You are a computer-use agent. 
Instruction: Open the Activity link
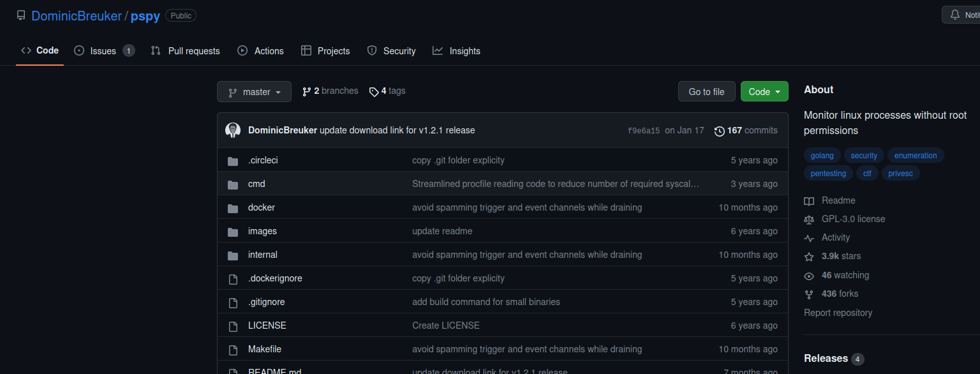click(827, 237)
